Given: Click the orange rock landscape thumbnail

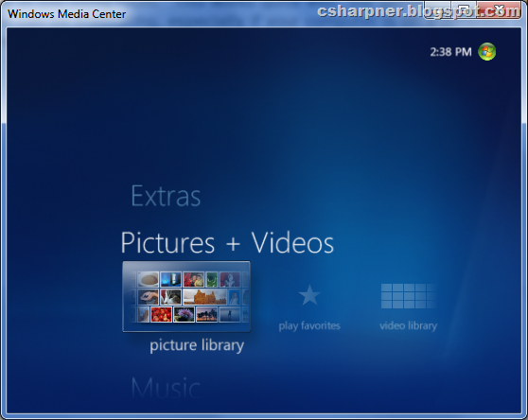Looking at the screenshot, I should pos(205,297).
